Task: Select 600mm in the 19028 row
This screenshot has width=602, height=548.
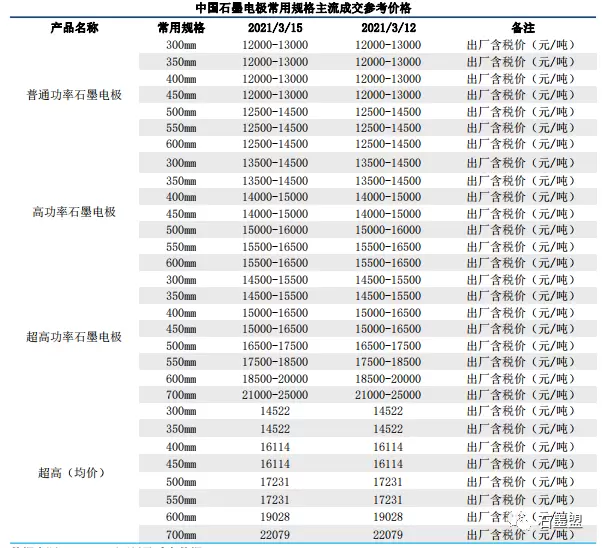Action: pyautogui.click(x=181, y=517)
